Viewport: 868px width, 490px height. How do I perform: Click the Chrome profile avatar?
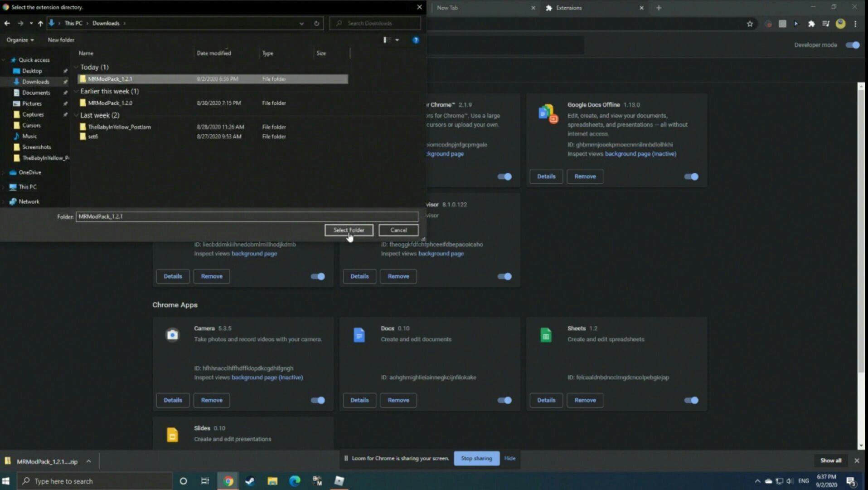(x=840, y=24)
